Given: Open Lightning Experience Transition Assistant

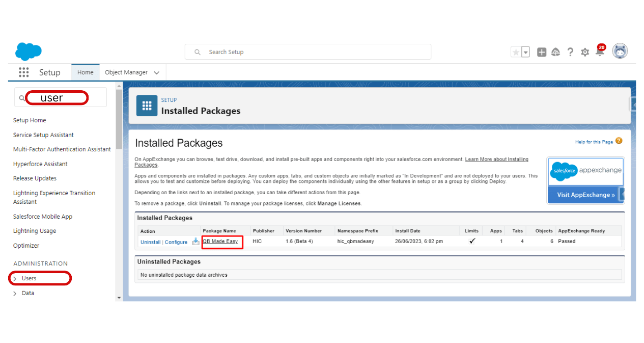Looking at the screenshot, I should click(x=54, y=197).
